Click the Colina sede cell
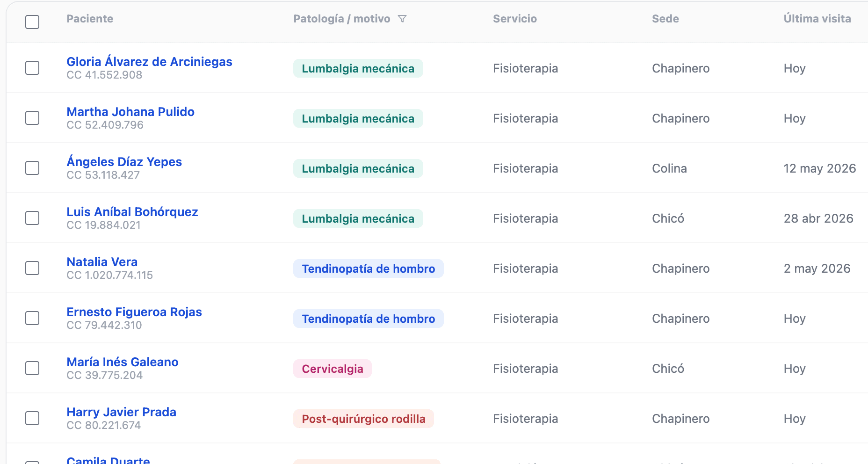868x464 pixels. 669,168
